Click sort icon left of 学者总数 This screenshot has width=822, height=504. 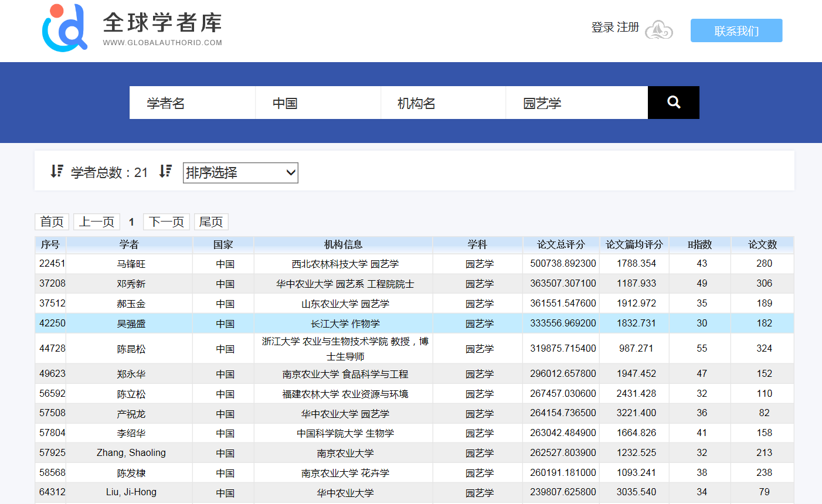pyautogui.click(x=56, y=171)
